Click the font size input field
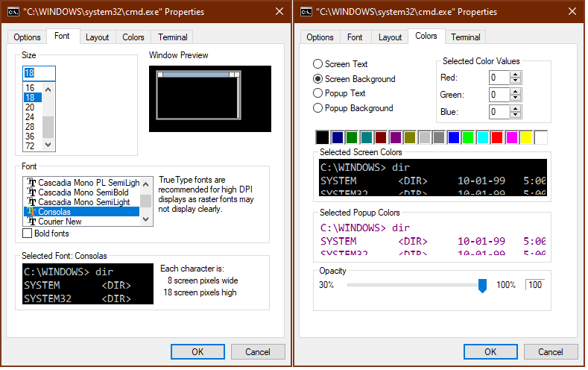 (x=39, y=74)
